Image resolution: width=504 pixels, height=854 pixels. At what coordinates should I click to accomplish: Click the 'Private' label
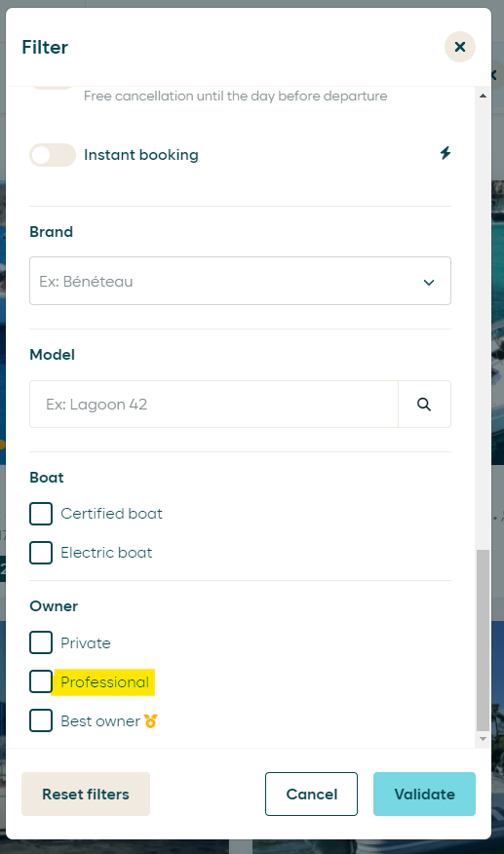tap(86, 643)
